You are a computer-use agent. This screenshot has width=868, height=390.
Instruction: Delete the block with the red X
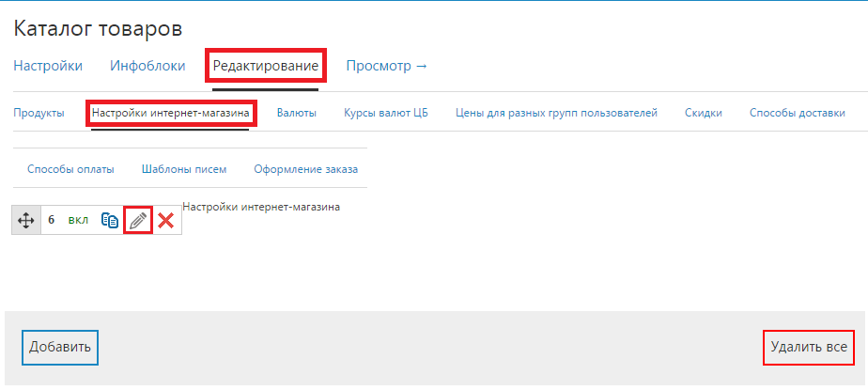coord(166,220)
